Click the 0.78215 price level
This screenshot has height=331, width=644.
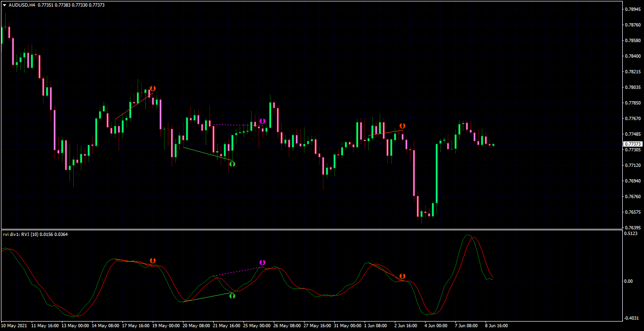633,72
